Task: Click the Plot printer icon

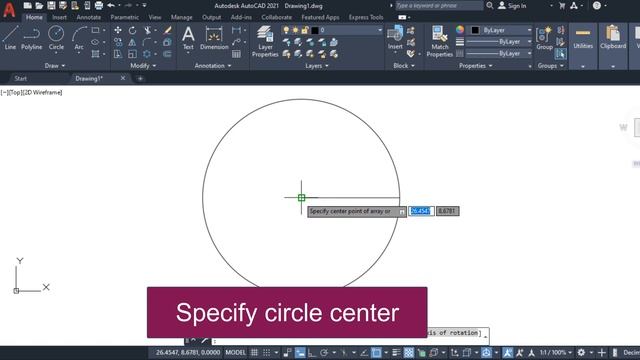Action: tap(99, 5)
